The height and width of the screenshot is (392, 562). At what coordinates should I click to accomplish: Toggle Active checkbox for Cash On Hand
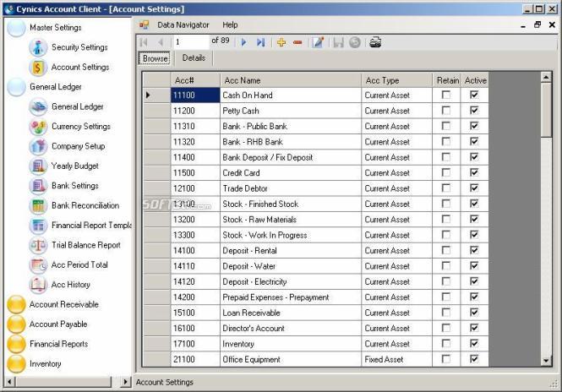[474, 95]
